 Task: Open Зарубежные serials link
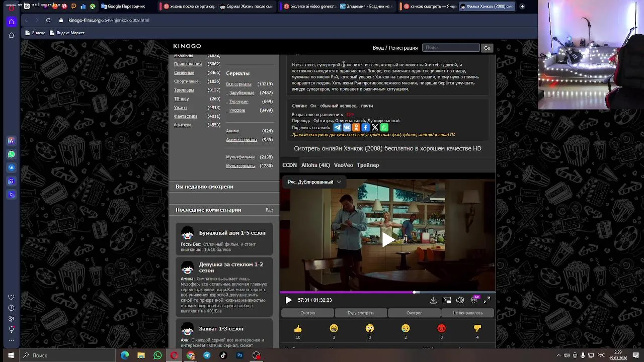[242, 93]
